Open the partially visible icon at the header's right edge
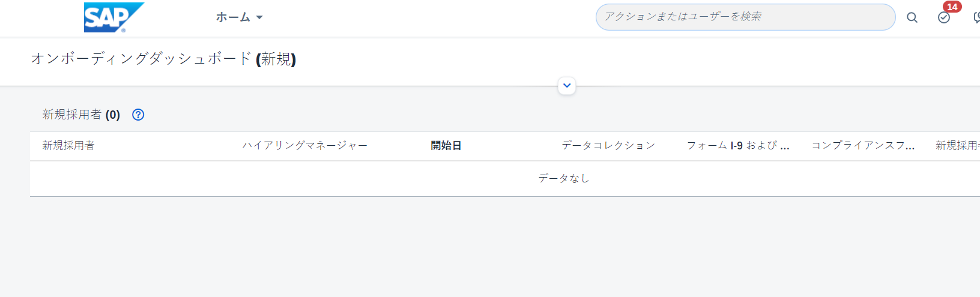Screen dimensions: 980x297 [976, 17]
